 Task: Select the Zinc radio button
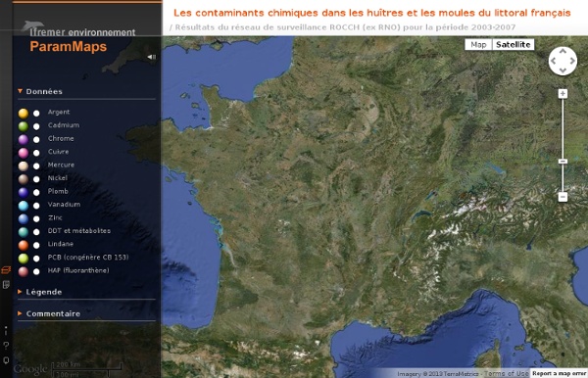point(36,218)
